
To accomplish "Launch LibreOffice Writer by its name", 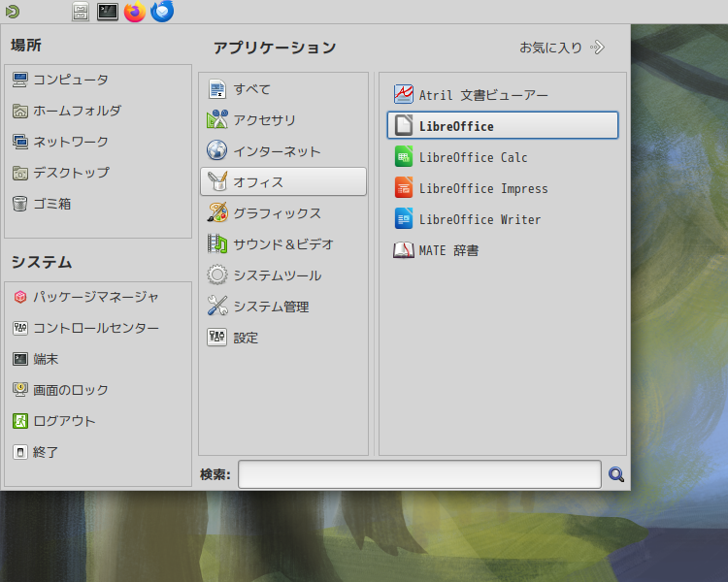I will pyautogui.click(x=480, y=219).
